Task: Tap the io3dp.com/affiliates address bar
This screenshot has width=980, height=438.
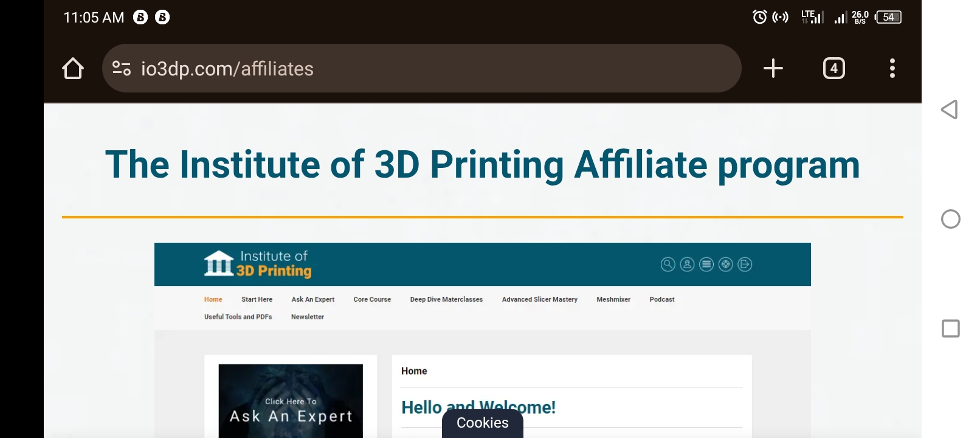Action: [x=421, y=68]
